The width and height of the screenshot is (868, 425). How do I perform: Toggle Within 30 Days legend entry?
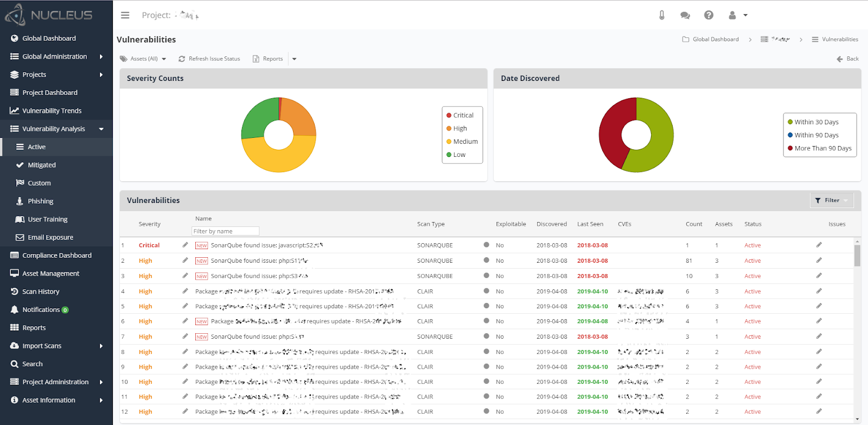(x=813, y=122)
